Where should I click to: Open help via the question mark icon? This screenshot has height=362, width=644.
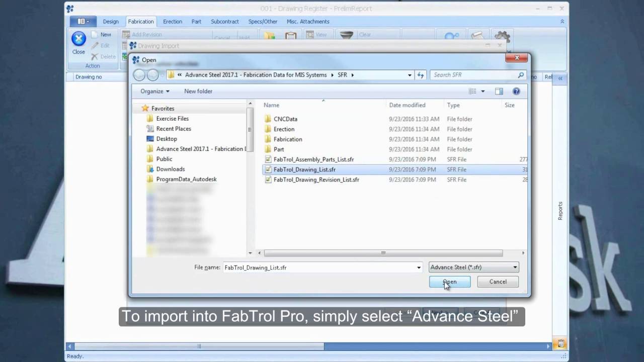click(x=516, y=91)
